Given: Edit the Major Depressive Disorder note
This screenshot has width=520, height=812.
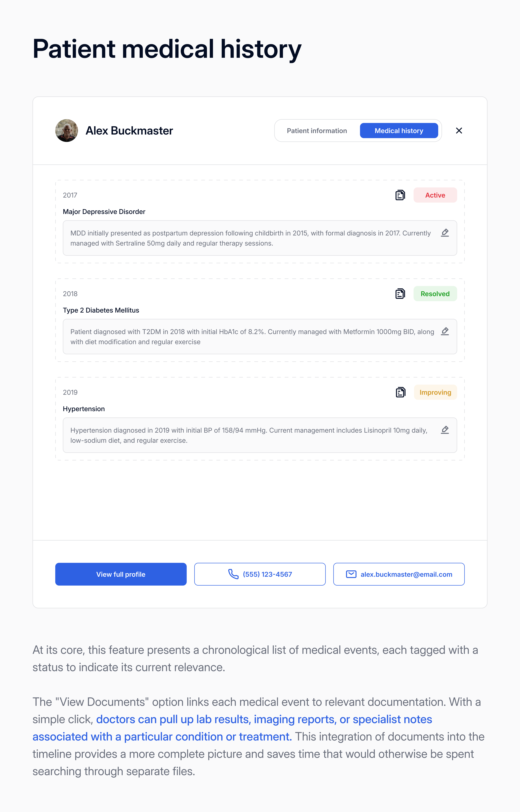Looking at the screenshot, I should click(445, 233).
